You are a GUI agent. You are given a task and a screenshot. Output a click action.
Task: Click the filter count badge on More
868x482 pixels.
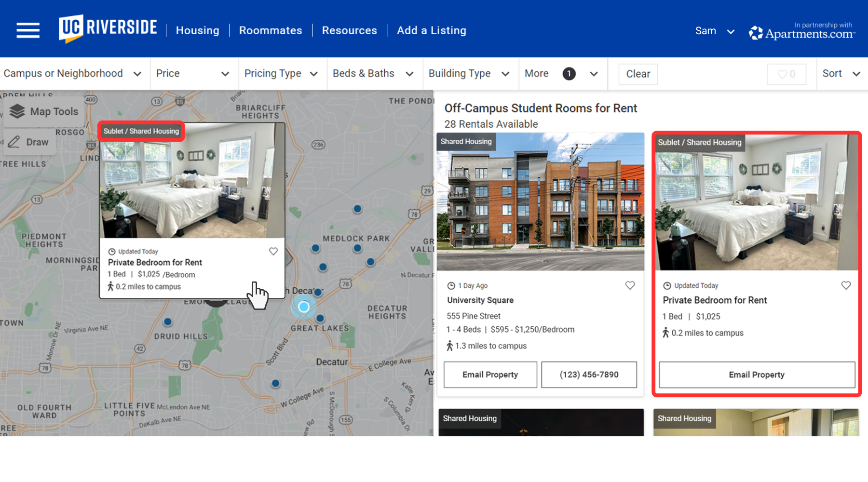tap(569, 74)
